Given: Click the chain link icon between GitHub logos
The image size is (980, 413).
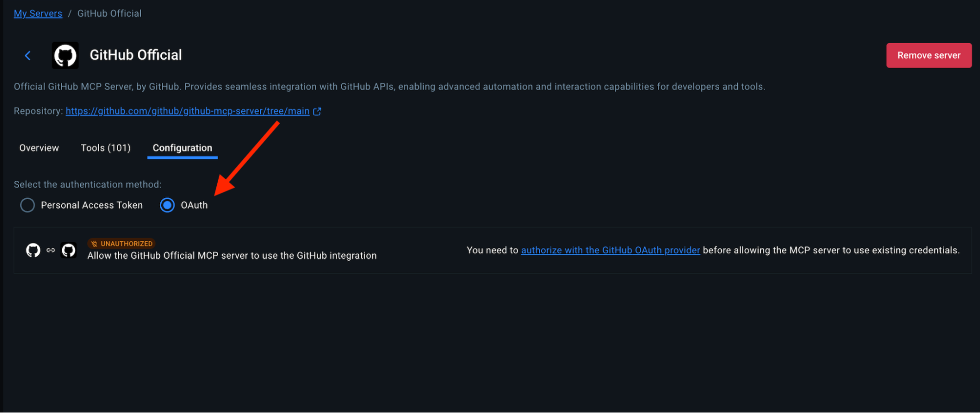Looking at the screenshot, I should click(50, 250).
